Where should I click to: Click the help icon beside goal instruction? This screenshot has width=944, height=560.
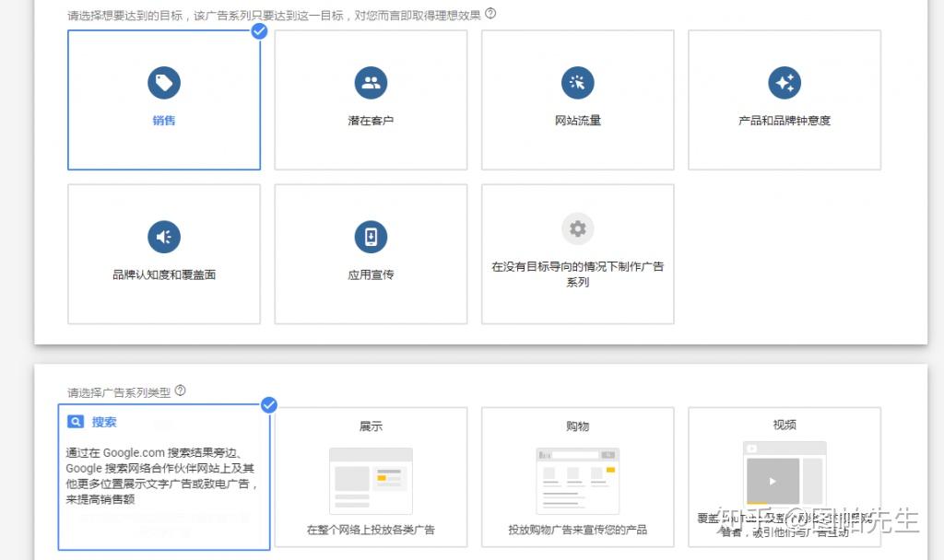pyautogui.click(x=490, y=13)
